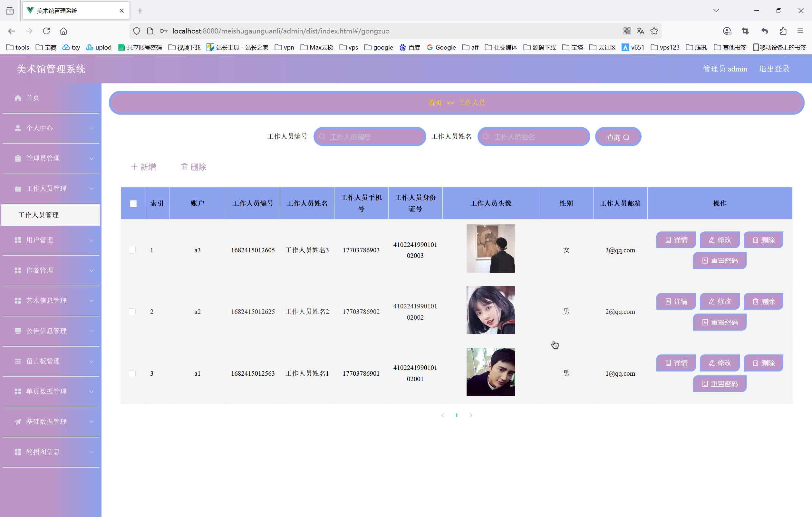This screenshot has height=517, width=812.
Task: Check the checkbox for row a3
Action: point(132,250)
